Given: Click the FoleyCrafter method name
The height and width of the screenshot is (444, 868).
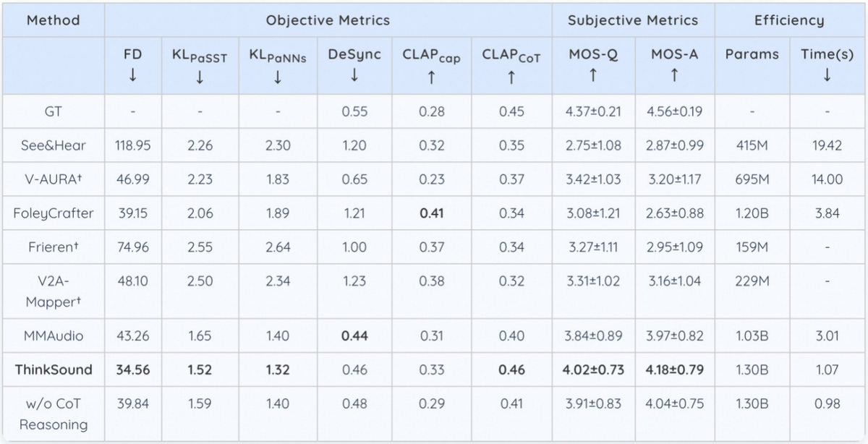Looking at the screenshot, I should [54, 213].
